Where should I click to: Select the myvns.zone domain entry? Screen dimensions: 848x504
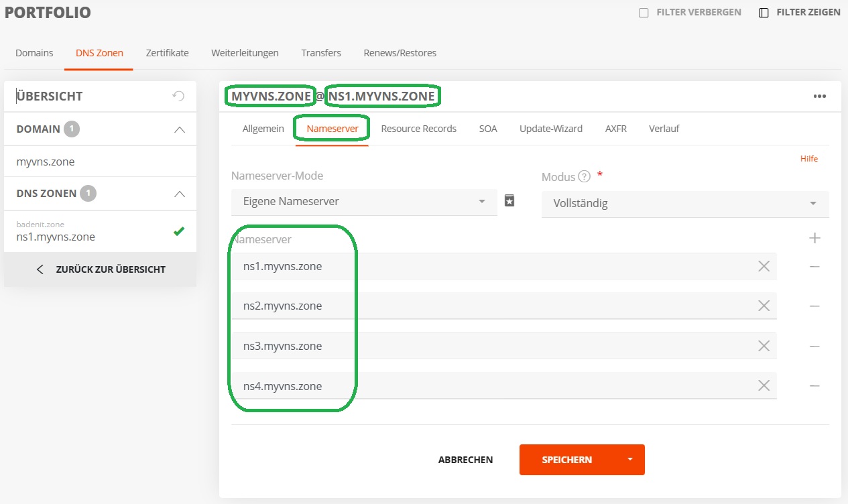[x=100, y=162]
